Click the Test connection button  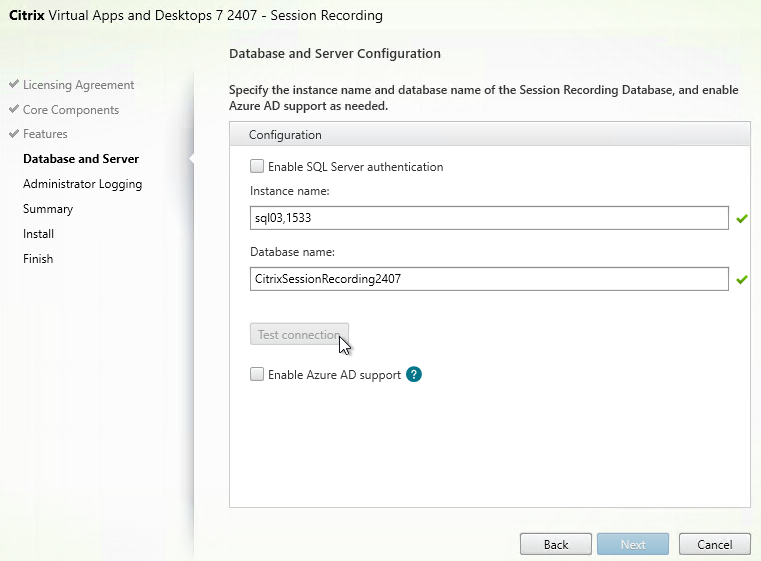coord(299,334)
